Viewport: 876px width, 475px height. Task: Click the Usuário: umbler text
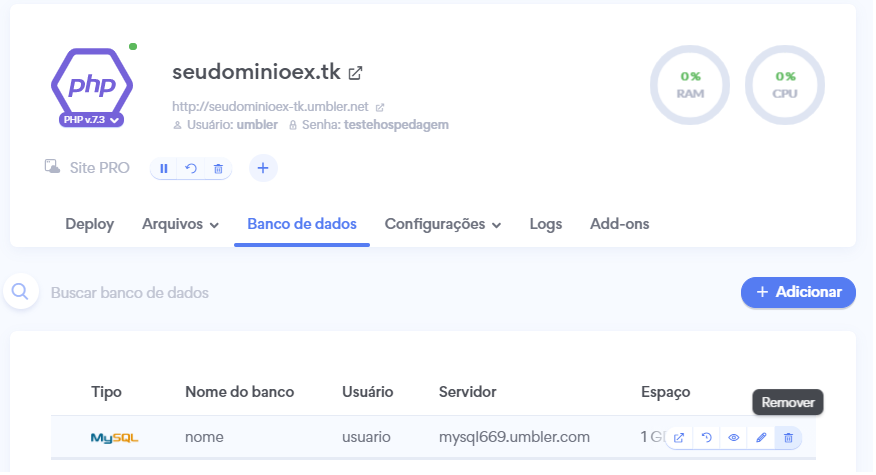(x=226, y=125)
